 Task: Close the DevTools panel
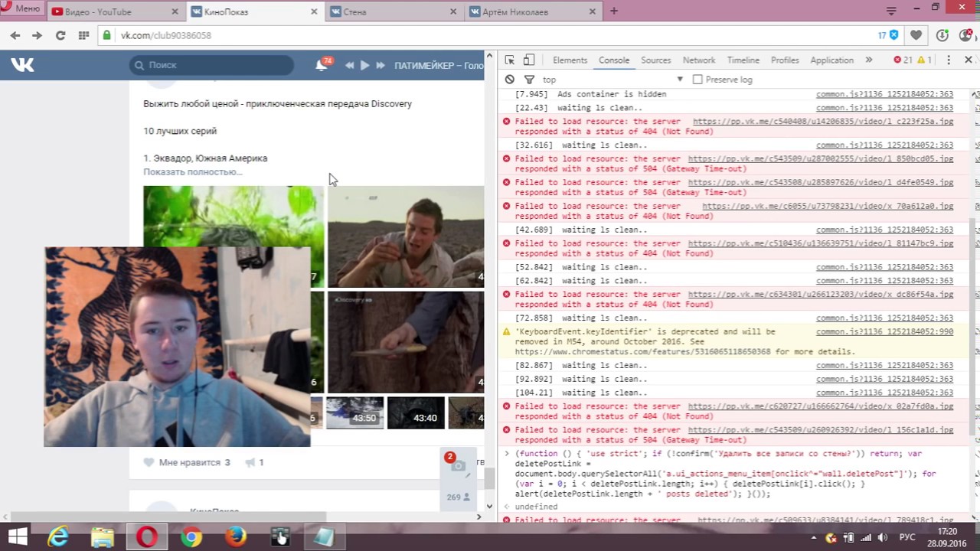coord(968,60)
